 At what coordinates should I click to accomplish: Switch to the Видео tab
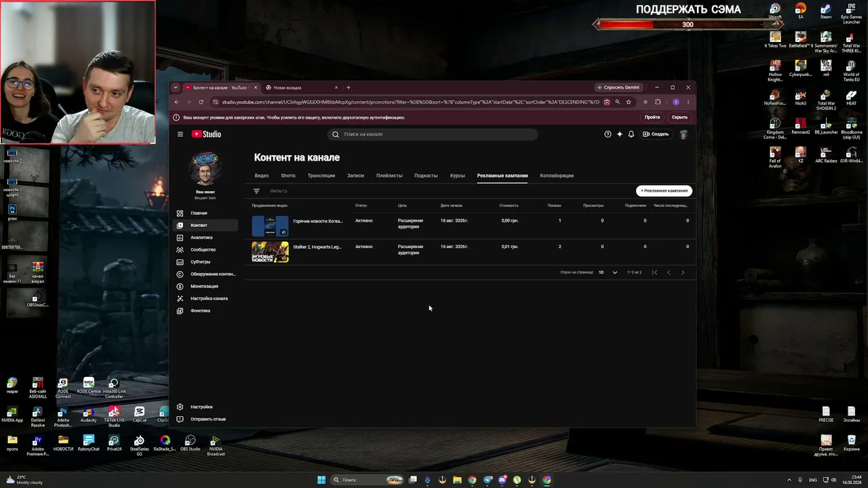click(x=262, y=176)
